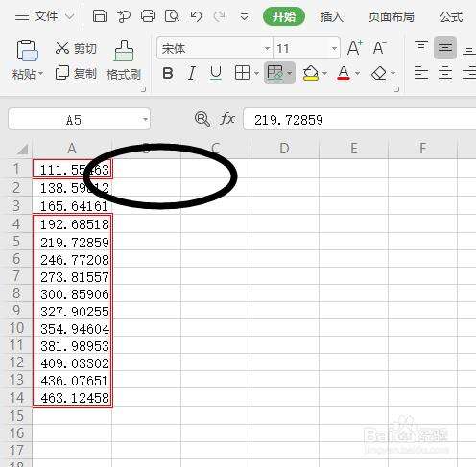The height and width of the screenshot is (467, 476).
Task: Click the top align icon
Action: (x=421, y=47)
